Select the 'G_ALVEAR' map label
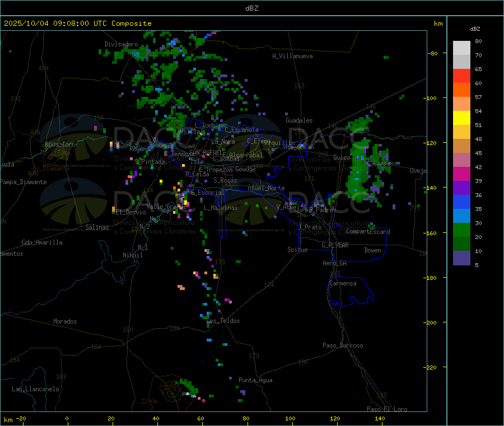The image size is (504, 426). pos(335,245)
